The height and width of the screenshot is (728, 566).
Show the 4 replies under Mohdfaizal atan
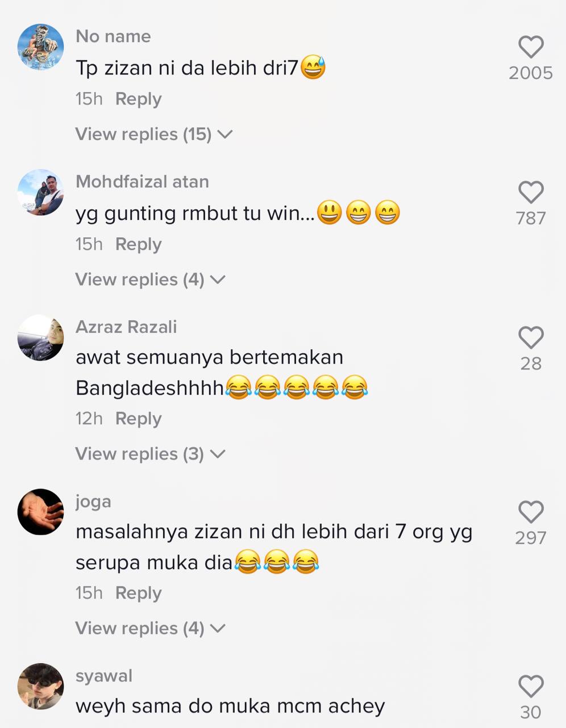[151, 280]
